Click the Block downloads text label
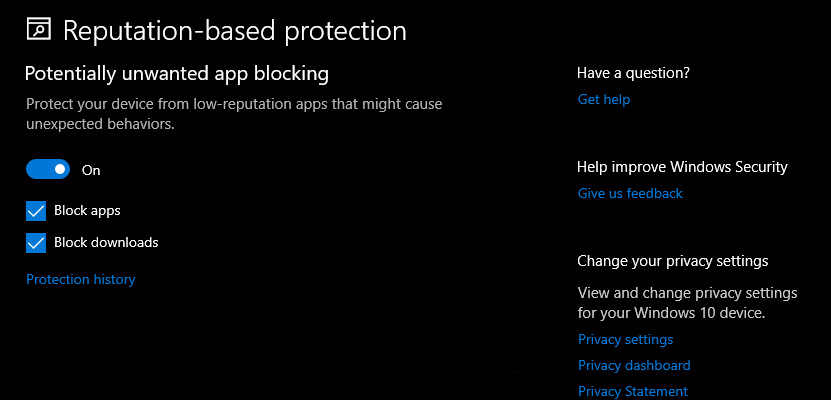Viewport: 831px width, 400px height. (106, 243)
